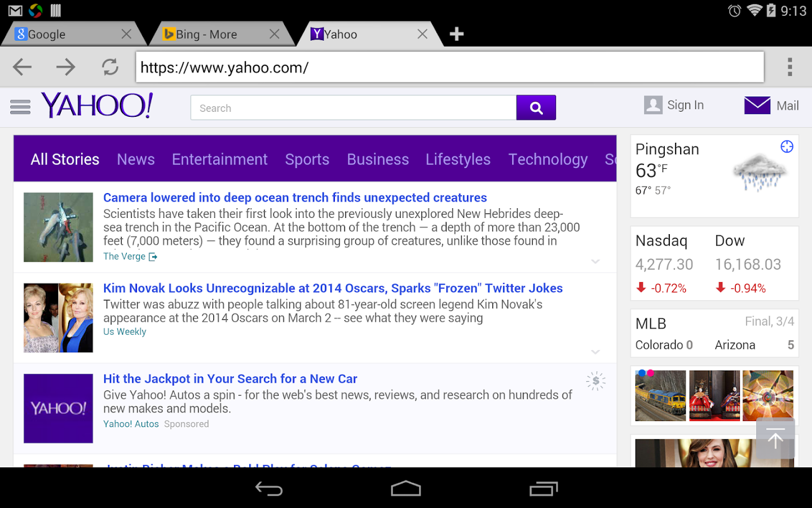This screenshot has height=508, width=812.
Task: Open the Kim Novak story thumbnail
Action: click(58, 318)
